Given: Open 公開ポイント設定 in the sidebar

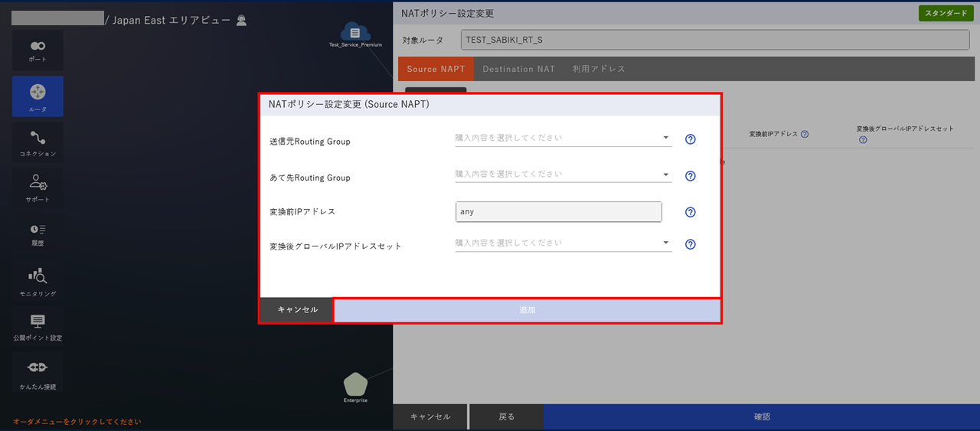Looking at the screenshot, I should click(x=38, y=327).
